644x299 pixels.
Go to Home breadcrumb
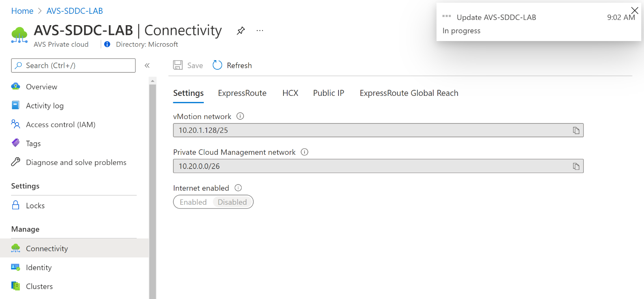[22, 11]
